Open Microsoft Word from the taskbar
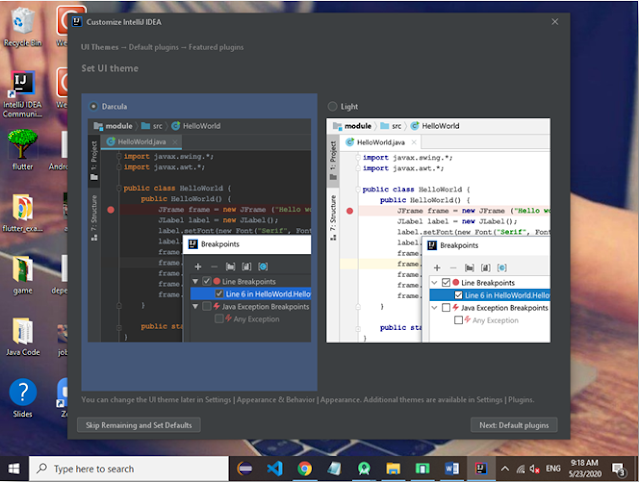The image size is (639, 482). point(452,469)
